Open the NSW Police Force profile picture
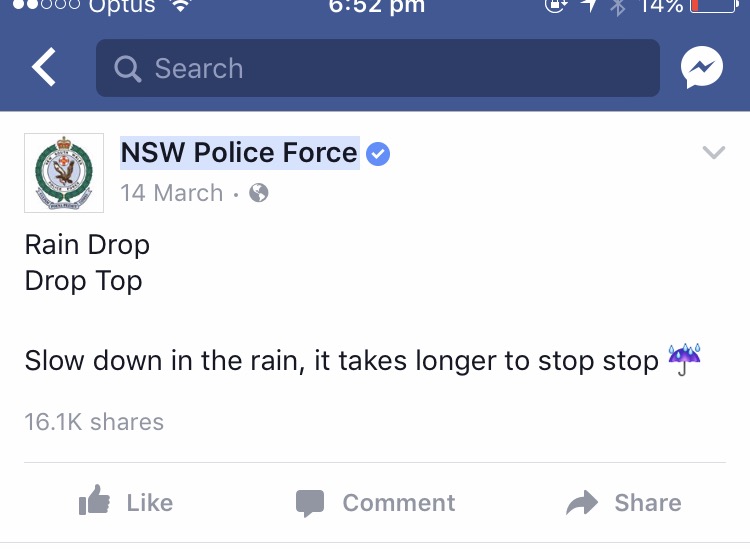Image resolution: width=750 pixels, height=549 pixels. pos(64,173)
